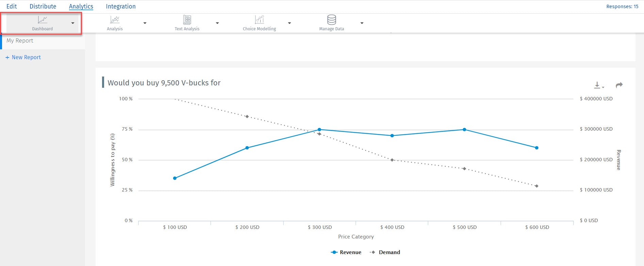The width and height of the screenshot is (644, 266).
Task: Open the Text Analysis icon
Action: tap(187, 20)
